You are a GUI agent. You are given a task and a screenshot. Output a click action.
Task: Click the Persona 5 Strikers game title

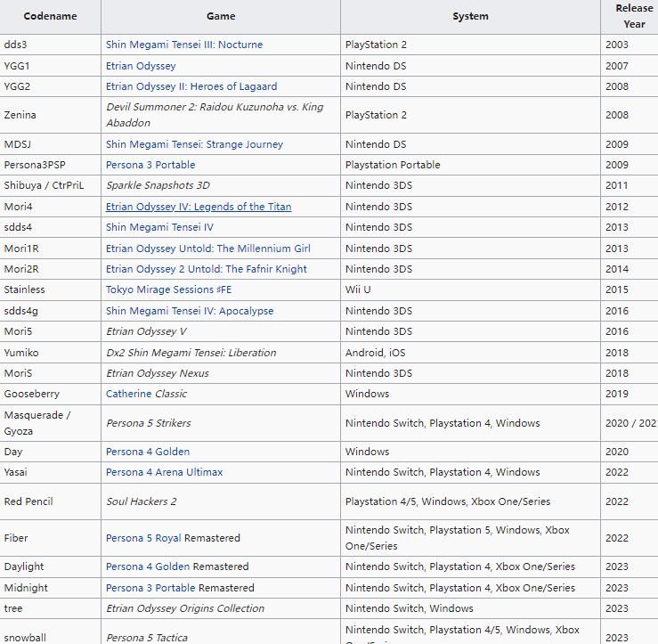point(148,423)
